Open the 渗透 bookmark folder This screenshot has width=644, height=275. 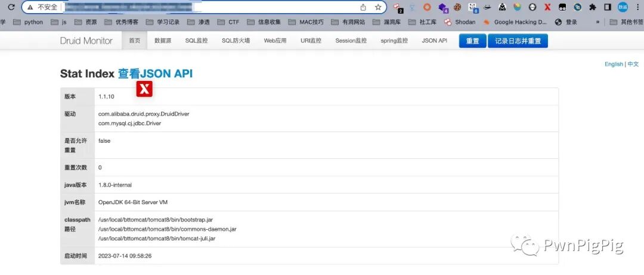tap(199, 22)
